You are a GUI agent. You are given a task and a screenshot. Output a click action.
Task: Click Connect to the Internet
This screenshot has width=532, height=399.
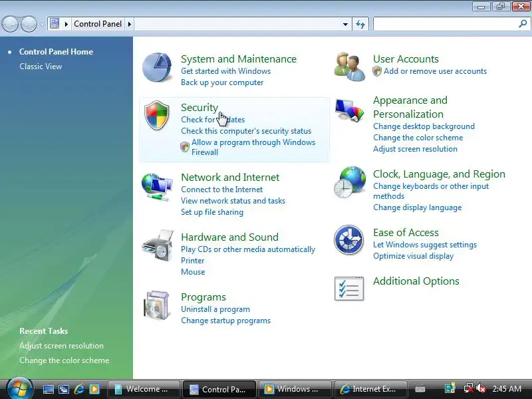coord(221,190)
